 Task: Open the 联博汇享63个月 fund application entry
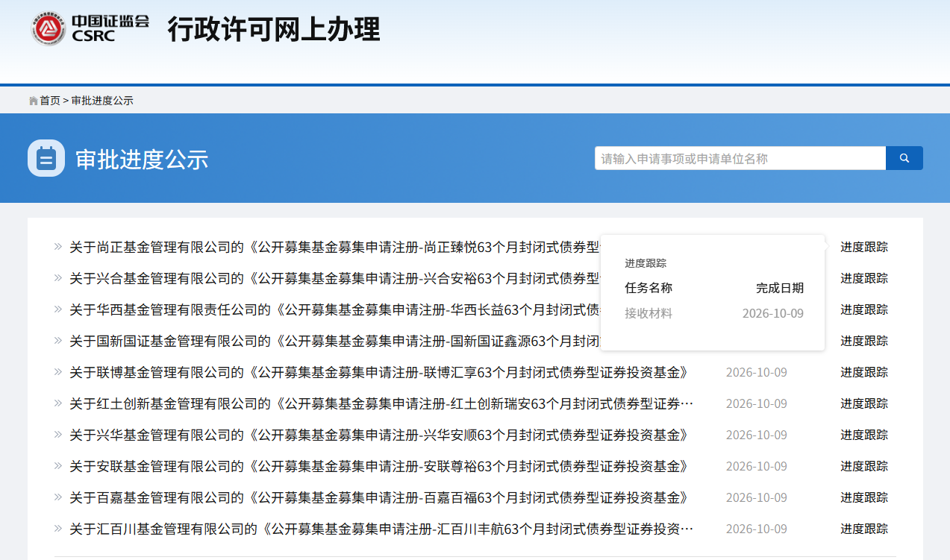click(379, 372)
